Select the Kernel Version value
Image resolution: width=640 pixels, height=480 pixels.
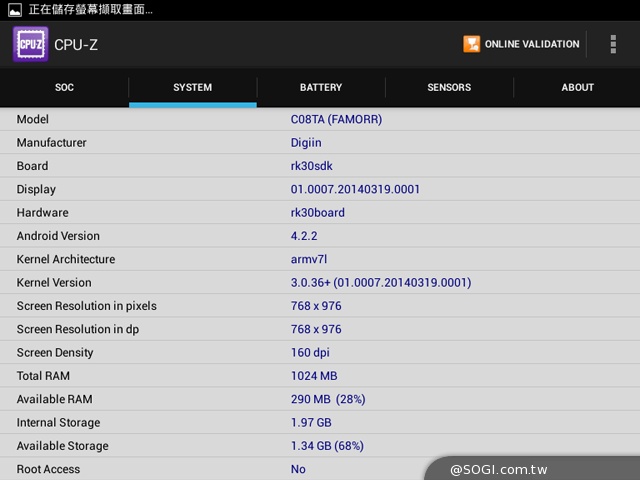pyautogui.click(x=380, y=283)
